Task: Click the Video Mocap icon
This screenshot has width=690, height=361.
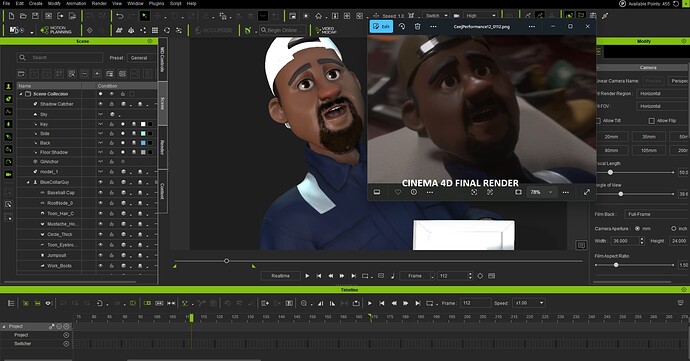Action: (x=326, y=30)
